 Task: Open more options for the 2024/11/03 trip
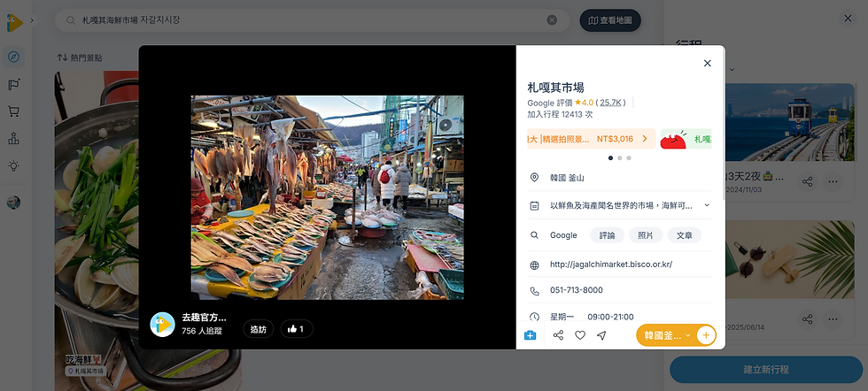pyautogui.click(x=833, y=181)
